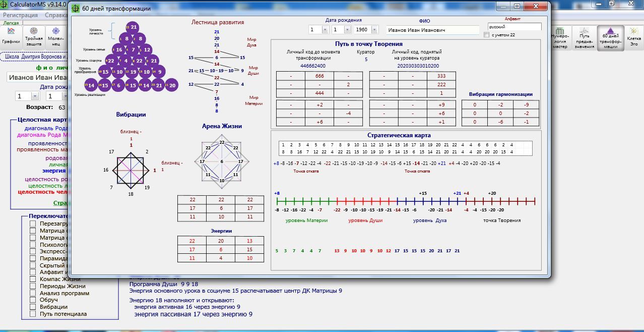The height and width of the screenshot is (332, 644).
Task: Enable the 'с учетом 22' checkbox
Action: [x=486, y=35]
